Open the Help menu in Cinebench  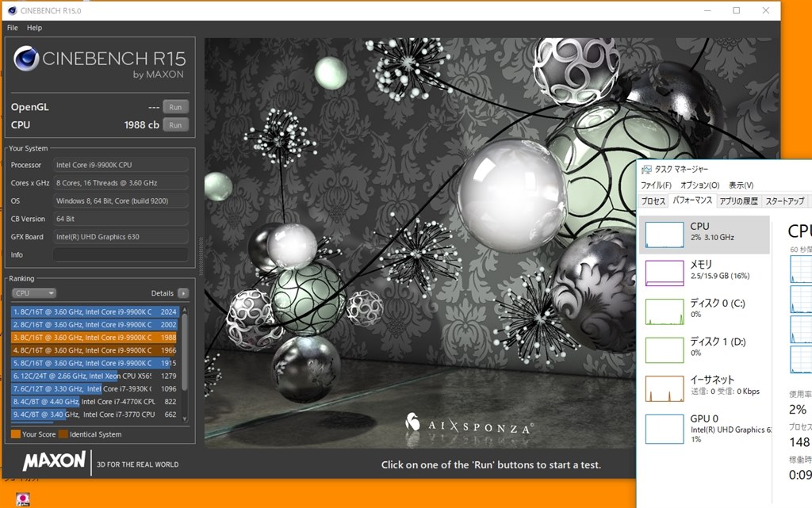[x=35, y=28]
